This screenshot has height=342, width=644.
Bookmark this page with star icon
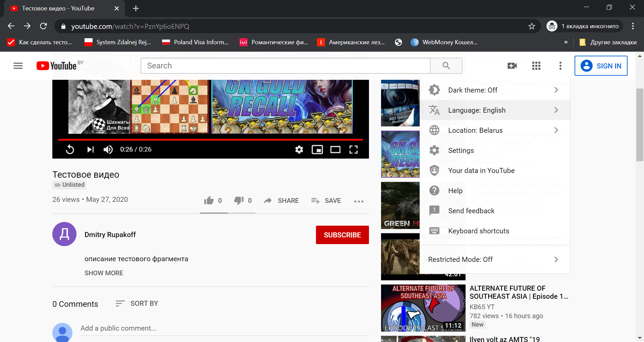(532, 26)
